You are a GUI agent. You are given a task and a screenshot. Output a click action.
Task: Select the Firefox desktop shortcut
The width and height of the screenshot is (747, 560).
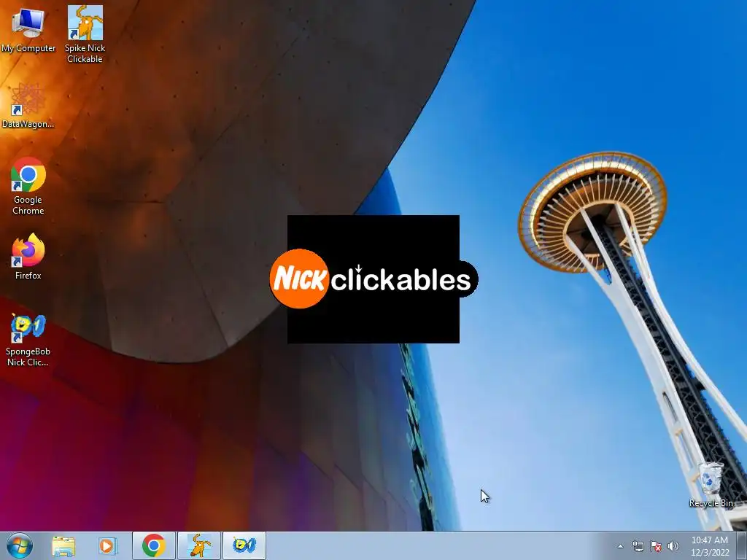coord(28,256)
